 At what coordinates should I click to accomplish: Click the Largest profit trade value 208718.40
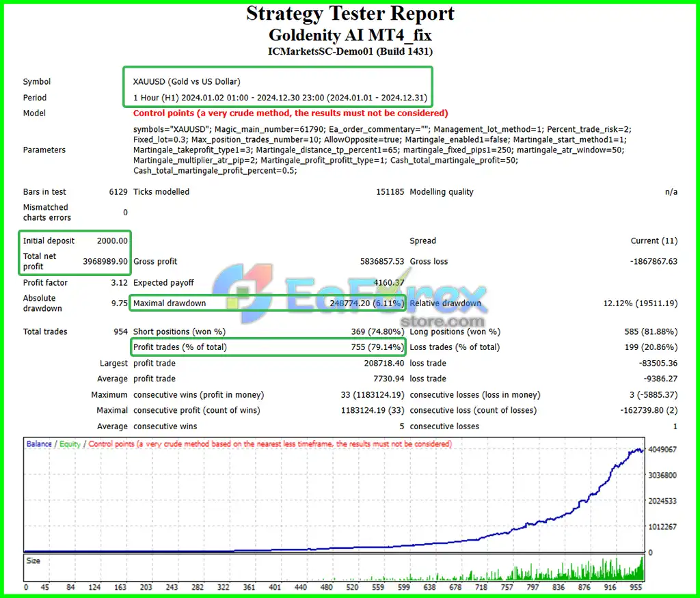click(x=384, y=364)
